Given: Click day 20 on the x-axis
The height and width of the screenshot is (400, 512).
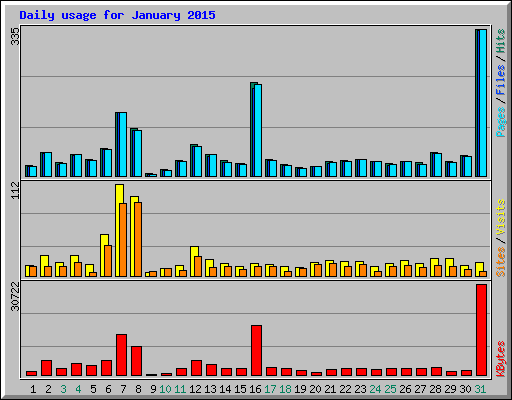Looking at the screenshot, I should 315,389.
